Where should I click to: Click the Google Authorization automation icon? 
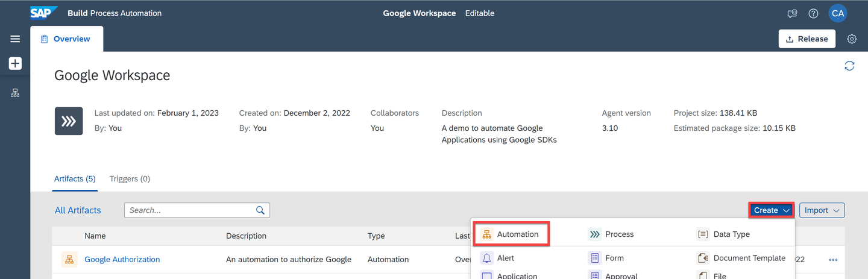(x=69, y=260)
